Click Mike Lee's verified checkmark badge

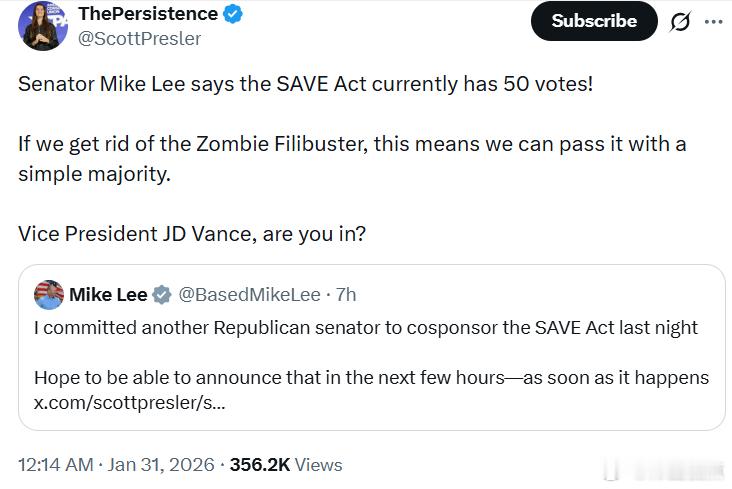pyautogui.click(x=162, y=294)
